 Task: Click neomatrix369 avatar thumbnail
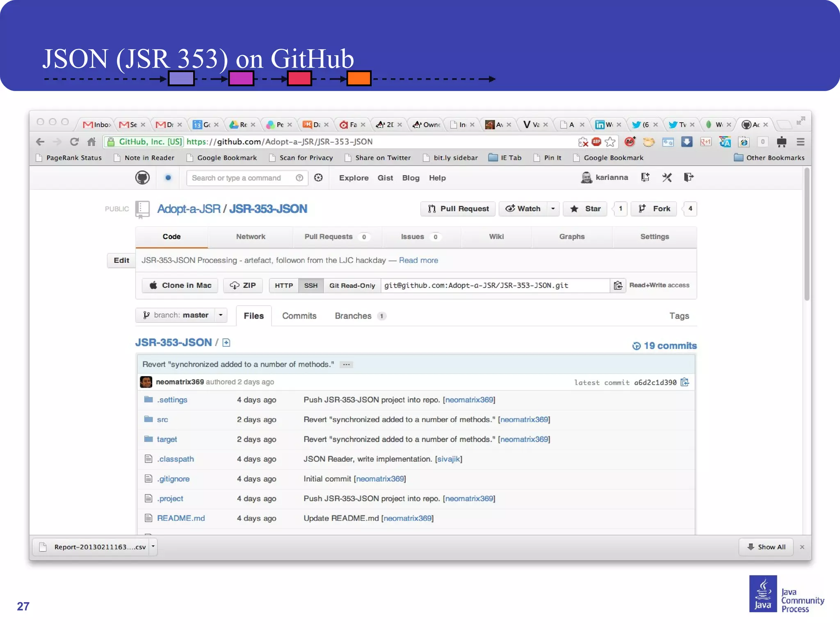coord(146,382)
